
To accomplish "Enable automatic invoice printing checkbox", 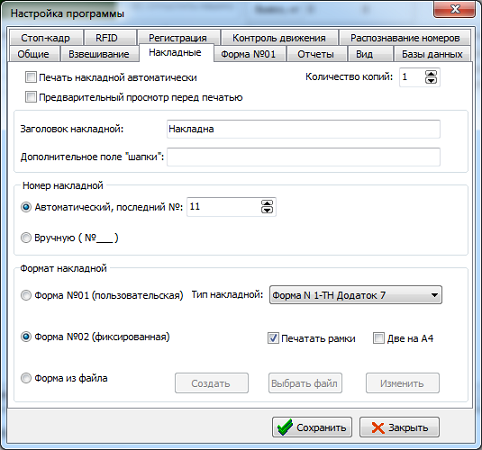I will pyautogui.click(x=31, y=77).
